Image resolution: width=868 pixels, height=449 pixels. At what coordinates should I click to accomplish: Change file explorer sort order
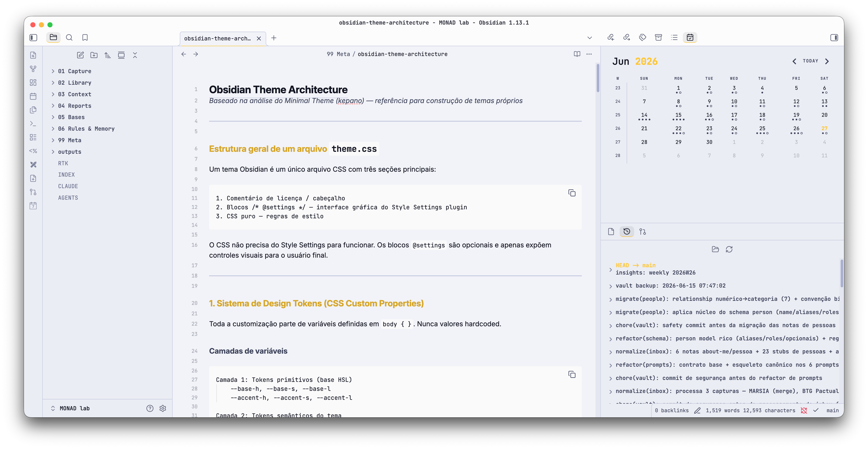[x=107, y=55]
